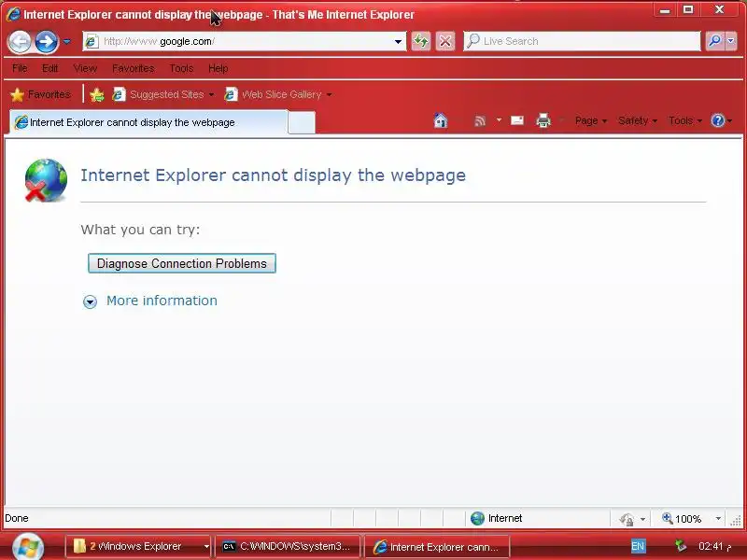Click the Done status bar text
The image size is (747, 560).
[17, 518]
